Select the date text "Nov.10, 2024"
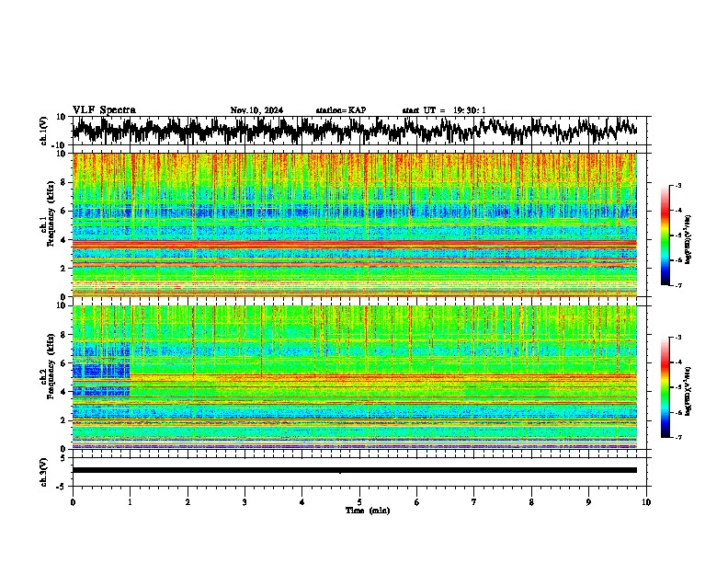The height and width of the screenshot is (563, 728). 256,110
